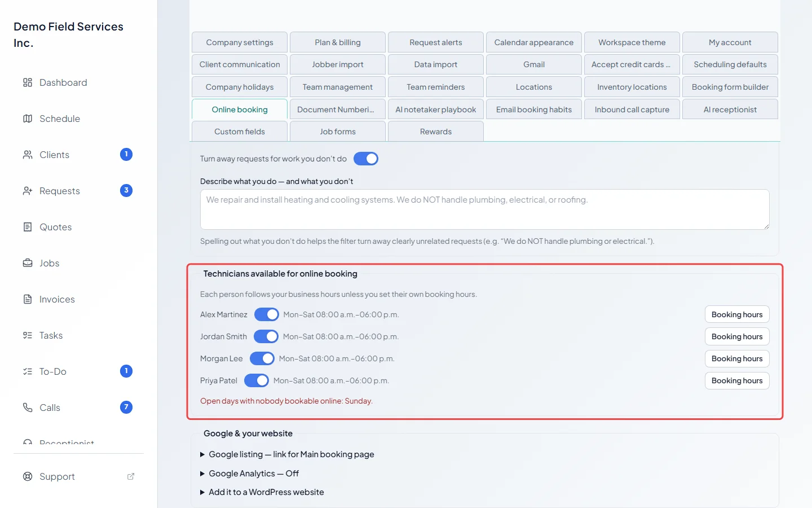The height and width of the screenshot is (508, 812).
Task: Open the Booking form builder tab
Action: (x=730, y=87)
